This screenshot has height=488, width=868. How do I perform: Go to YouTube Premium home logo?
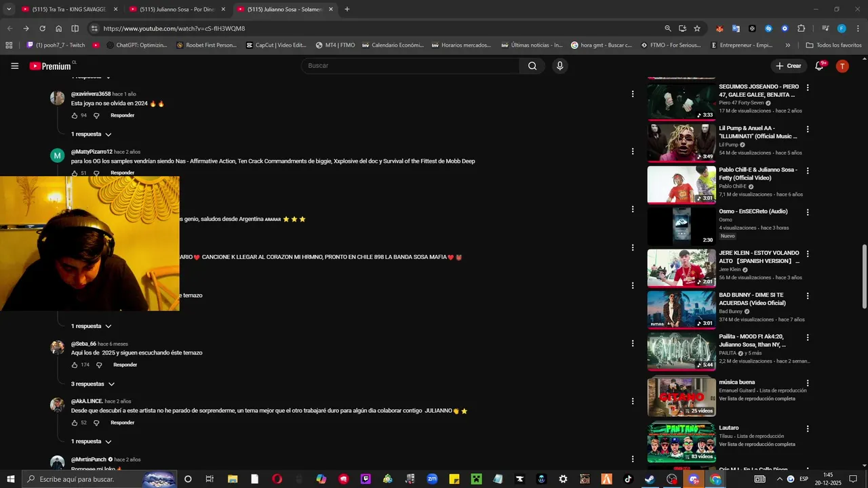coord(50,66)
